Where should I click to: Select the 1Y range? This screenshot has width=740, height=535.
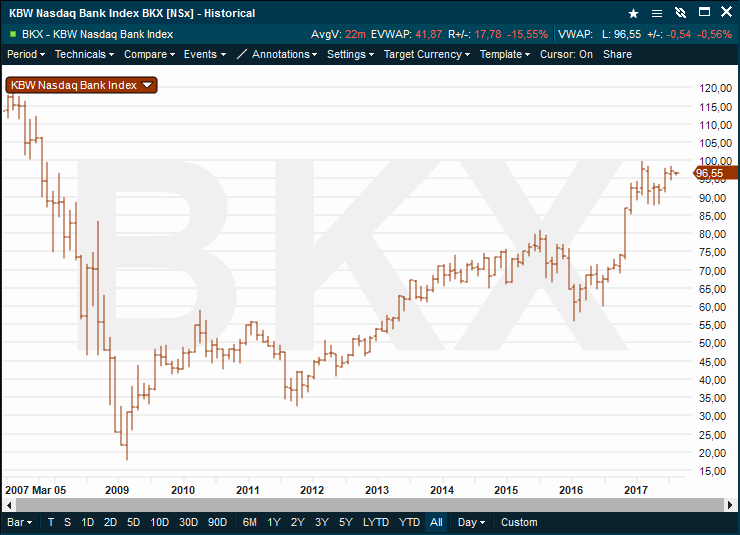point(274,522)
